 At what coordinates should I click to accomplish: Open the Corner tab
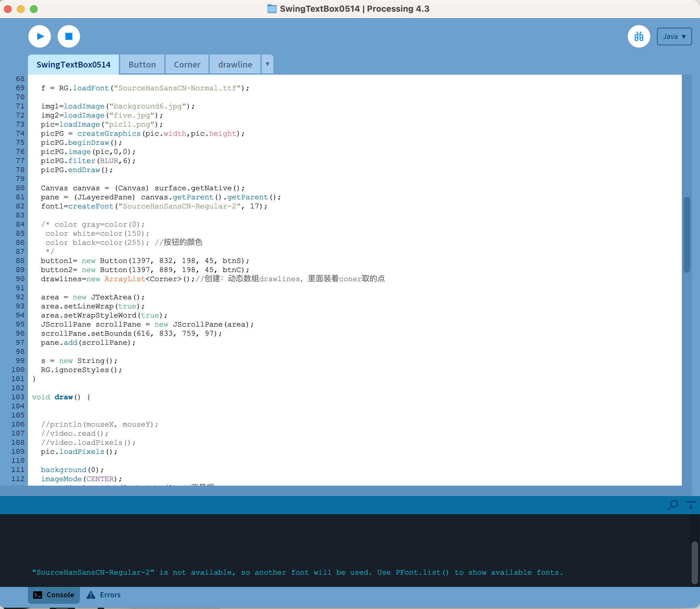click(x=187, y=65)
